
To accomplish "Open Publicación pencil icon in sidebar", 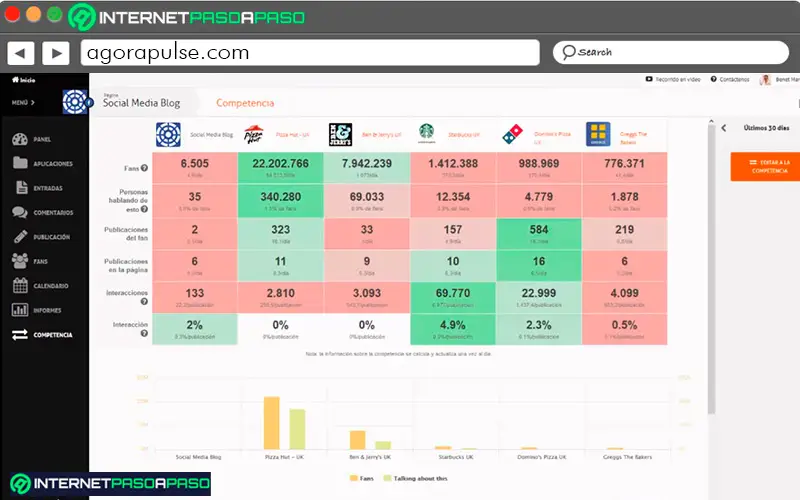I will pos(20,236).
